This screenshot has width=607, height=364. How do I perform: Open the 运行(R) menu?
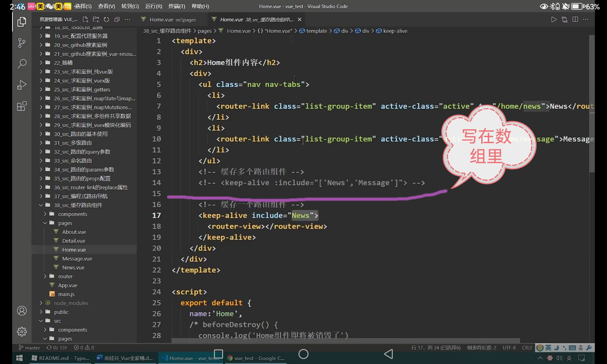pos(154,6)
